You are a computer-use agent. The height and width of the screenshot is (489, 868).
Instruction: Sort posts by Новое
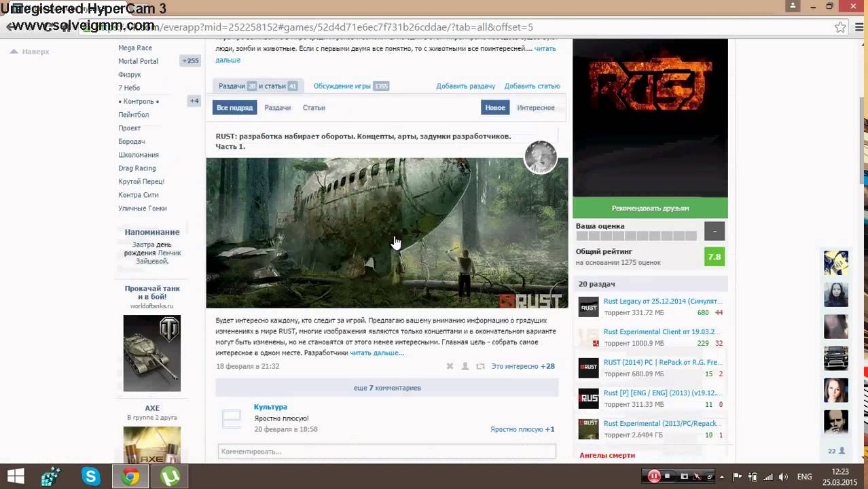[495, 107]
